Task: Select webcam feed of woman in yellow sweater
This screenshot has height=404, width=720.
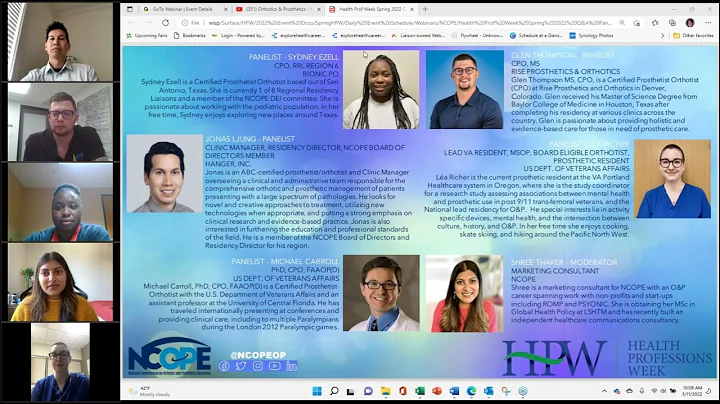Action: [x=60, y=282]
